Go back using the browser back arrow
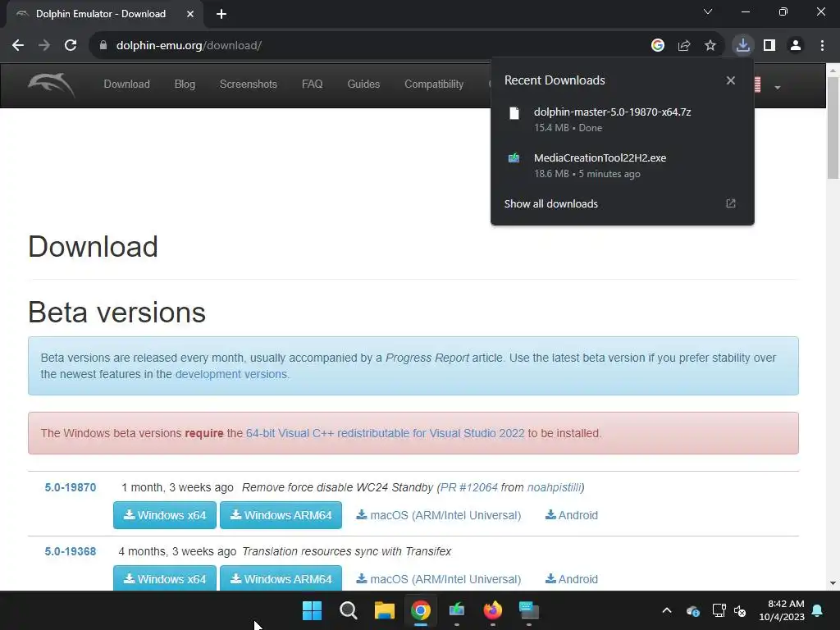The image size is (840, 630). [x=18, y=46]
